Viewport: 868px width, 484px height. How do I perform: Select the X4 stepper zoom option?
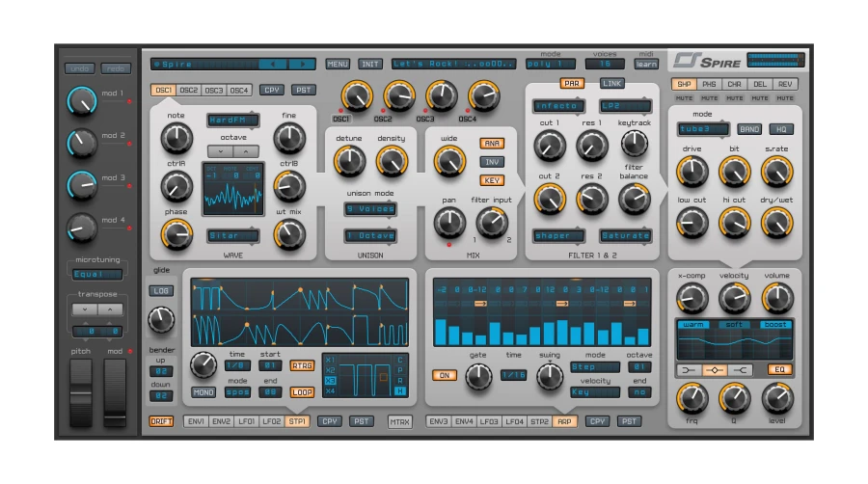330,391
